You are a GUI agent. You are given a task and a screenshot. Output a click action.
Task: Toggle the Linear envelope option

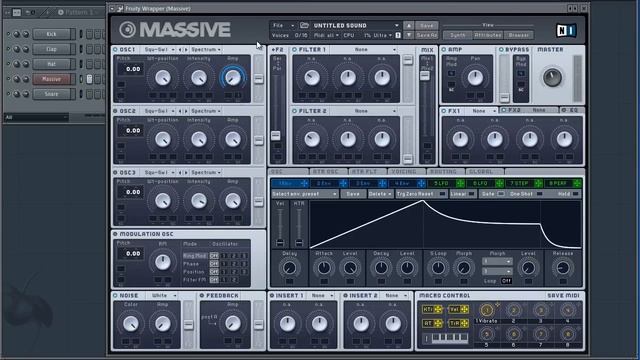coord(471,194)
